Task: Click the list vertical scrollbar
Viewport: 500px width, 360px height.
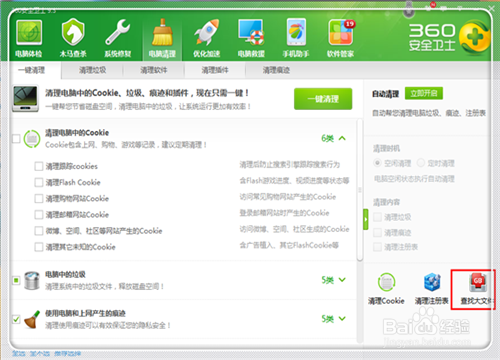Action: tap(360, 190)
